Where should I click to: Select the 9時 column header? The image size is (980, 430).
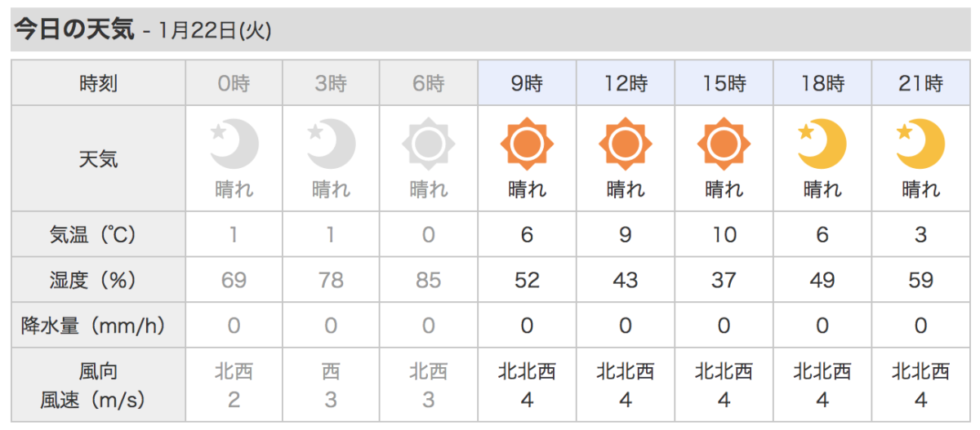[528, 83]
